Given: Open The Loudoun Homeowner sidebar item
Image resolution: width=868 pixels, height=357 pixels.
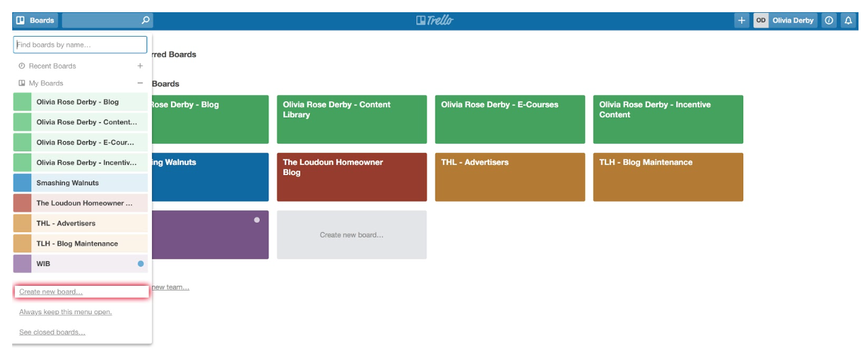Looking at the screenshot, I should [x=80, y=203].
